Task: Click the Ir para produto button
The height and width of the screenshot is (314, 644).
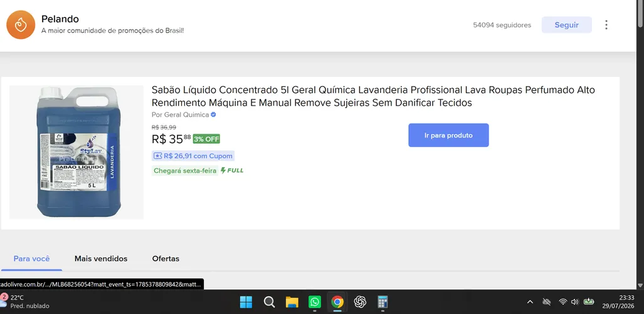Action: tap(448, 135)
